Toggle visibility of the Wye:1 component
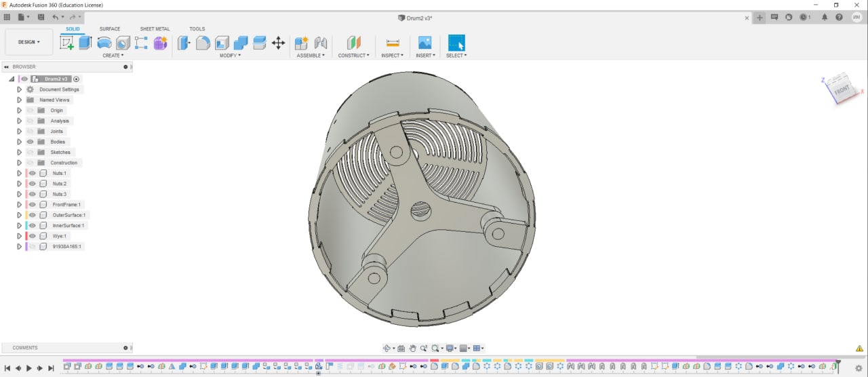Viewport: 868px width, 377px height. point(32,236)
